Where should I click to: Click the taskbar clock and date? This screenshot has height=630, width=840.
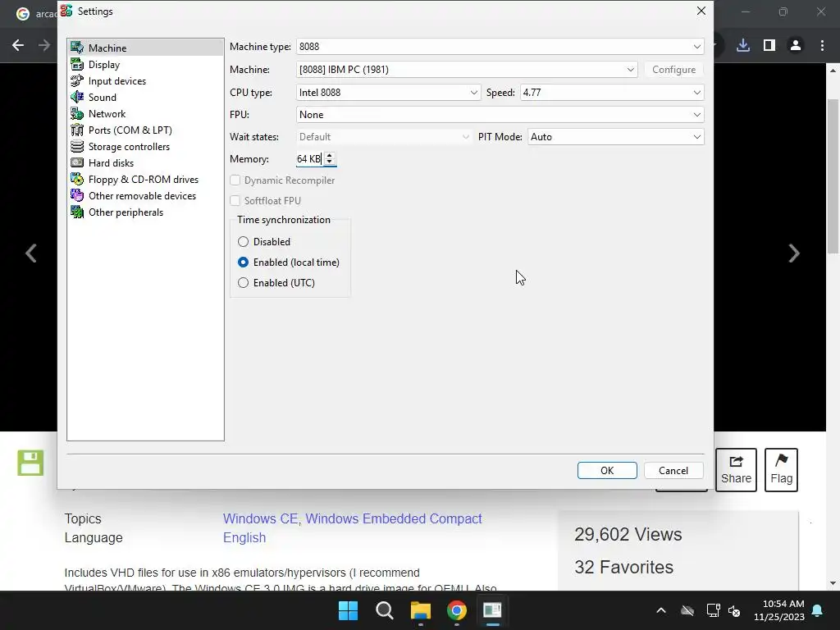coord(779,610)
